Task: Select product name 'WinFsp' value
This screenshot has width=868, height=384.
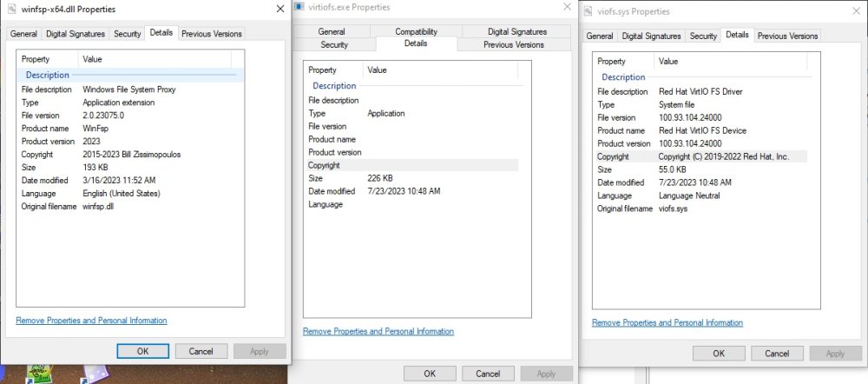Action: [95, 129]
